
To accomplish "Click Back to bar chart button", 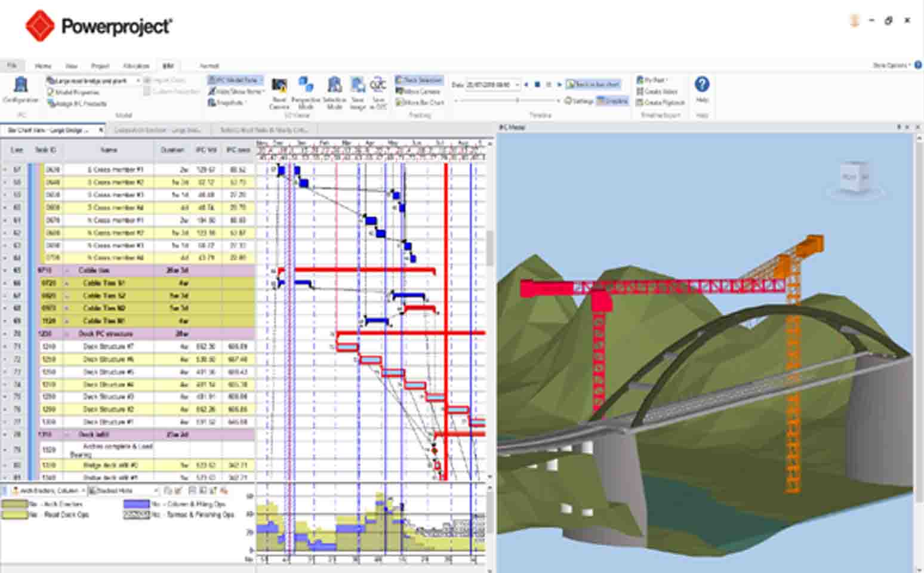I will 593,84.
